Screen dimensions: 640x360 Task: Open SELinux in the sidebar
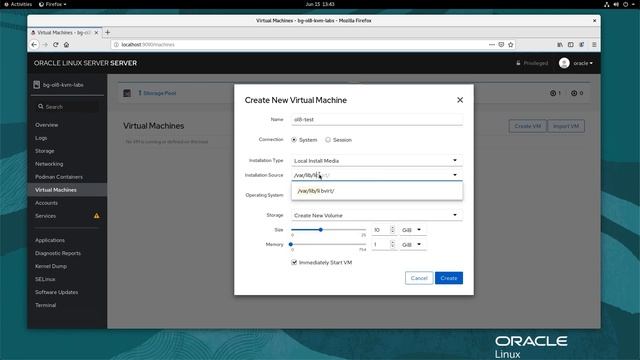click(45, 279)
